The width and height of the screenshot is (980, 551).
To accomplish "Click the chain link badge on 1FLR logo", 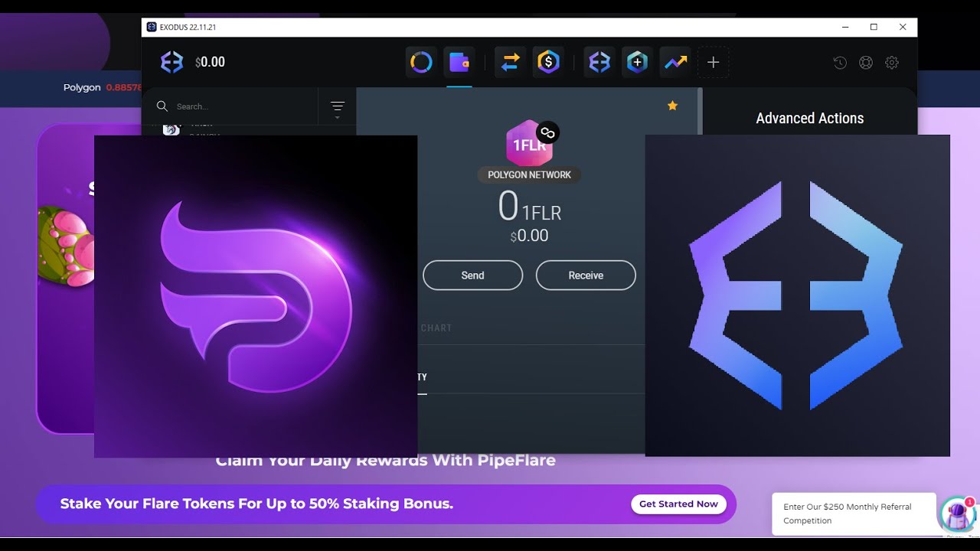I will click(x=547, y=132).
